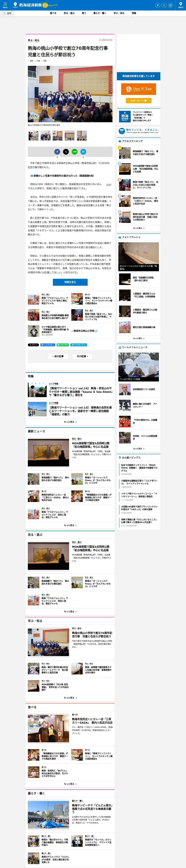Click the B!ブックマーク button

coord(79,345)
